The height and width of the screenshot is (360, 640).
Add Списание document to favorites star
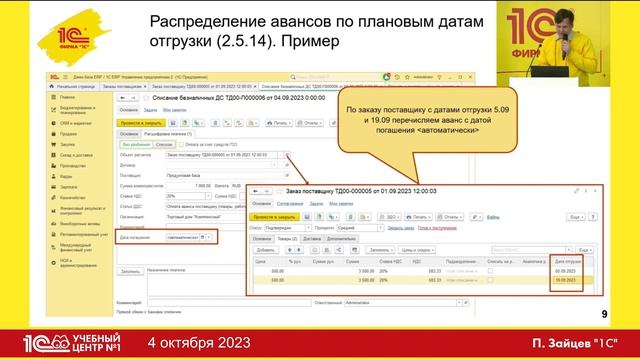click(146, 98)
